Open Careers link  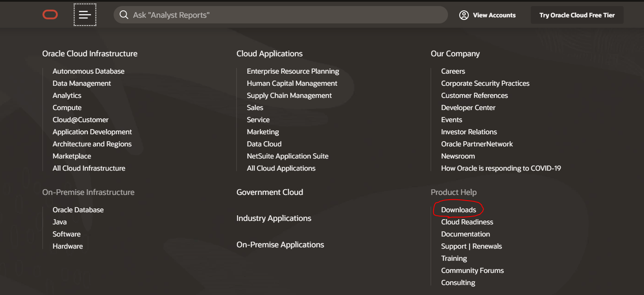[453, 71]
